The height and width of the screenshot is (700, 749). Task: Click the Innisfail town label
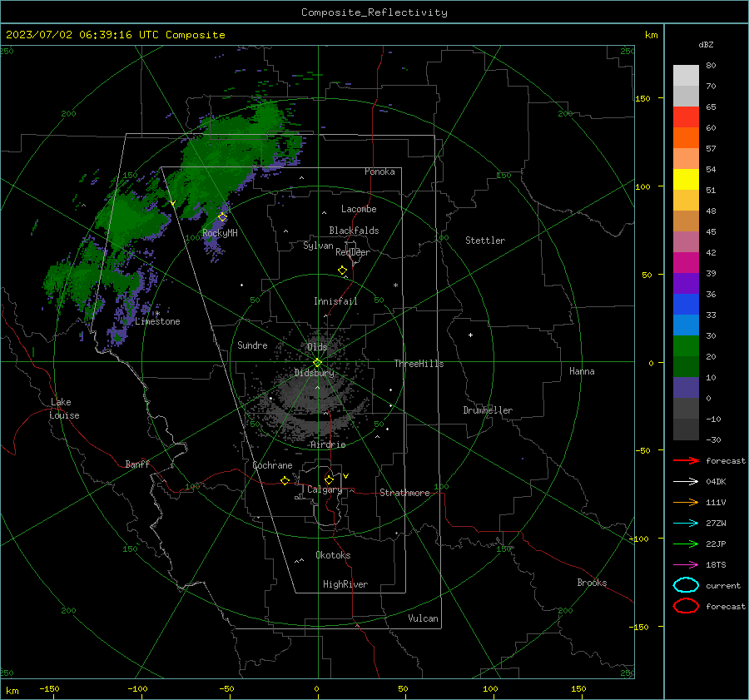(335, 301)
